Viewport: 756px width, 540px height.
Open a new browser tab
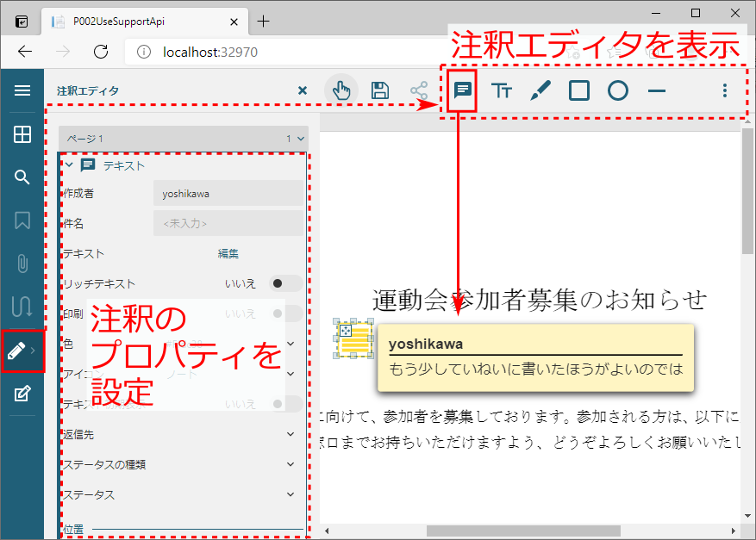pyautogui.click(x=263, y=22)
